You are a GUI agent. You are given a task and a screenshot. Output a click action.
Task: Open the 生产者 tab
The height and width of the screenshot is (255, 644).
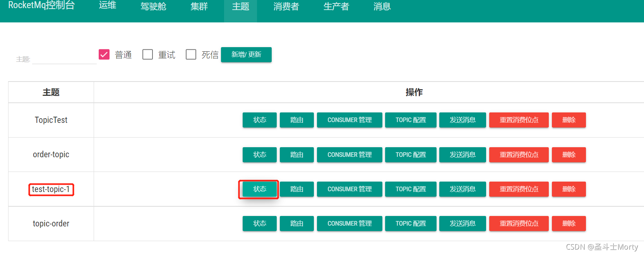coord(336,7)
